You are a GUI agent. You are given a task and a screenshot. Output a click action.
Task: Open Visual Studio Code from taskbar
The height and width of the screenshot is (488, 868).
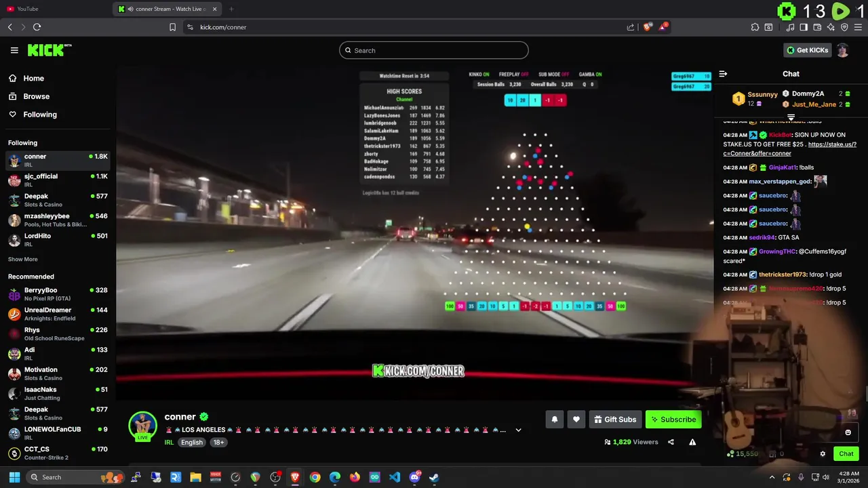pyautogui.click(x=395, y=477)
